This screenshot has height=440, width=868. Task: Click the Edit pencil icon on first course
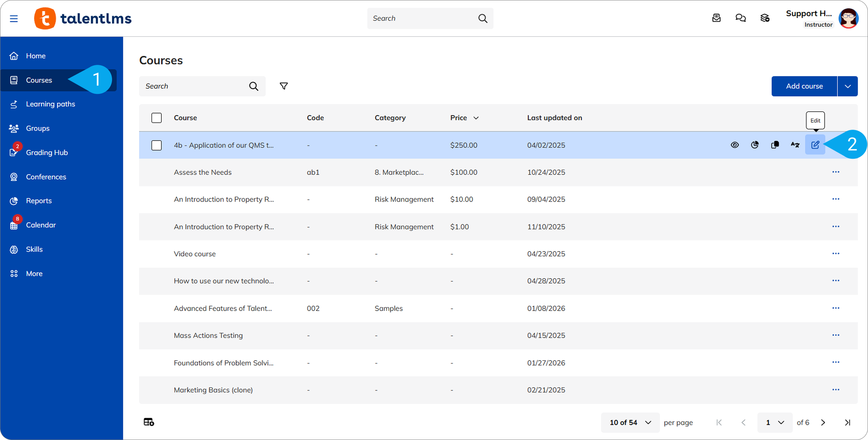815,145
